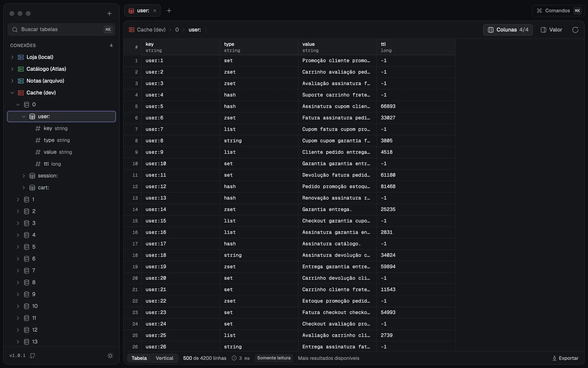This screenshot has width=588, height=368.
Task: Click session: table icon in tree
Action: 32,176
